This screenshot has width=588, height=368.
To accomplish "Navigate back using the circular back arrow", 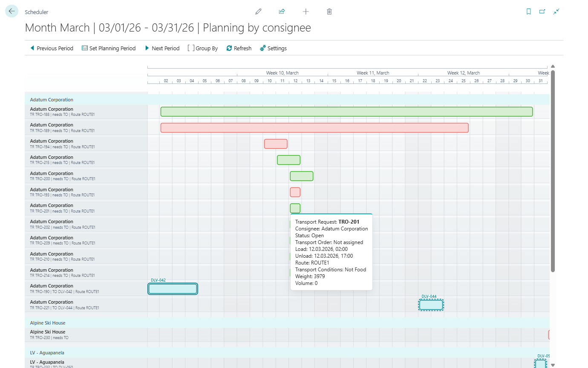I will coord(12,11).
